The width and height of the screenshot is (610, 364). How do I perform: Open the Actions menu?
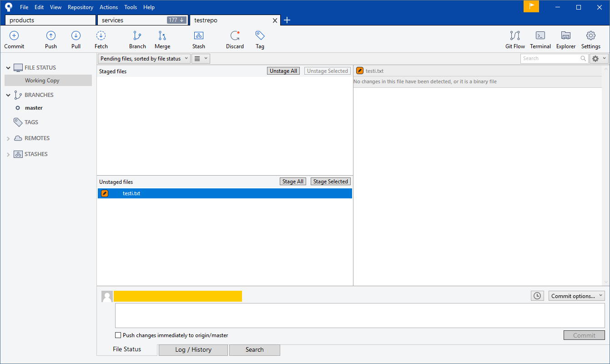pos(109,7)
